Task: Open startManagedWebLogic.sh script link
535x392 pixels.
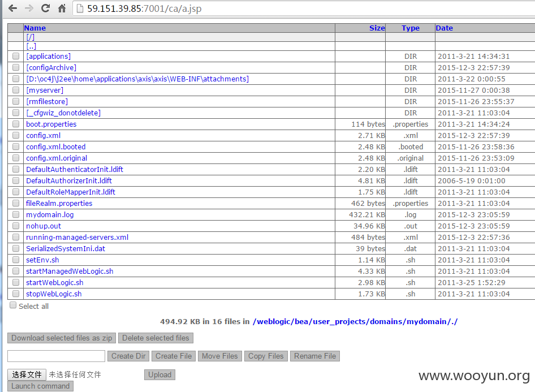Action: pos(70,271)
